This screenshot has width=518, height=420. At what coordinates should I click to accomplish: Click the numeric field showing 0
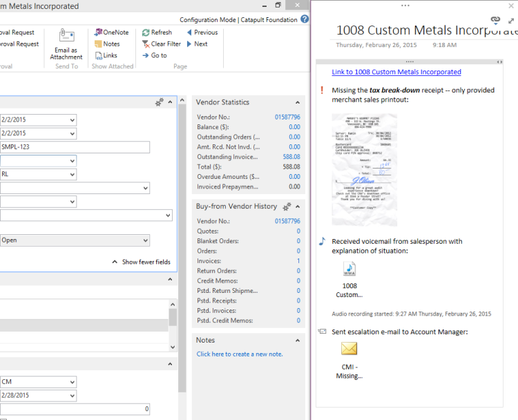coord(75,409)
